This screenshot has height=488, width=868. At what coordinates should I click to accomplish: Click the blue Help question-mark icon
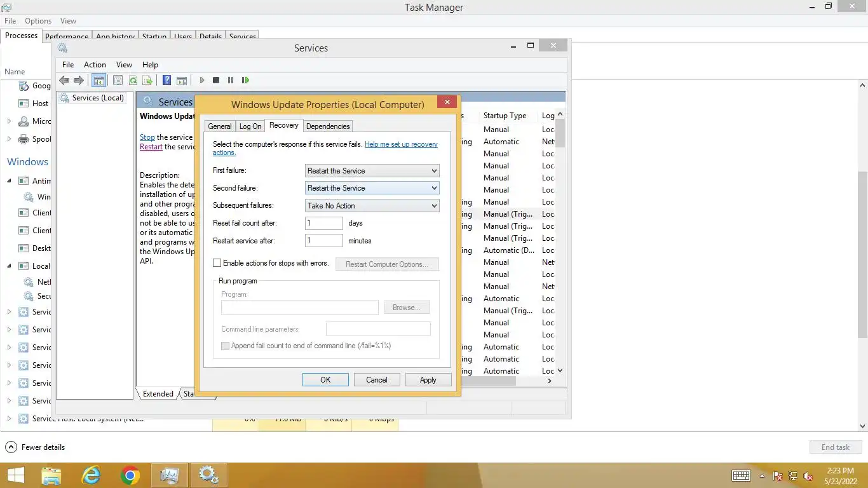[166, 80]
